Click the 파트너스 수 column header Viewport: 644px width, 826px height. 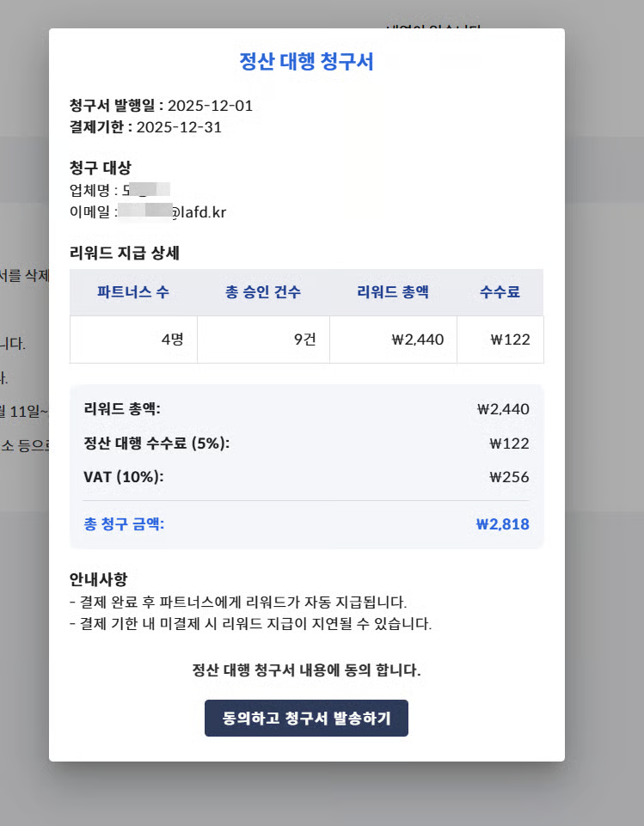point(133,292)
